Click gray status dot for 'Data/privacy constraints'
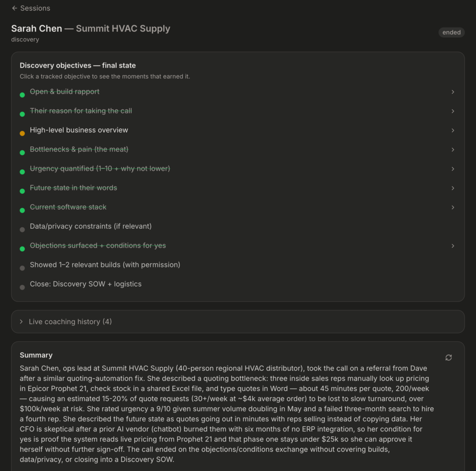The width and height of the screenshot is (476, 471). pos(22,230)
